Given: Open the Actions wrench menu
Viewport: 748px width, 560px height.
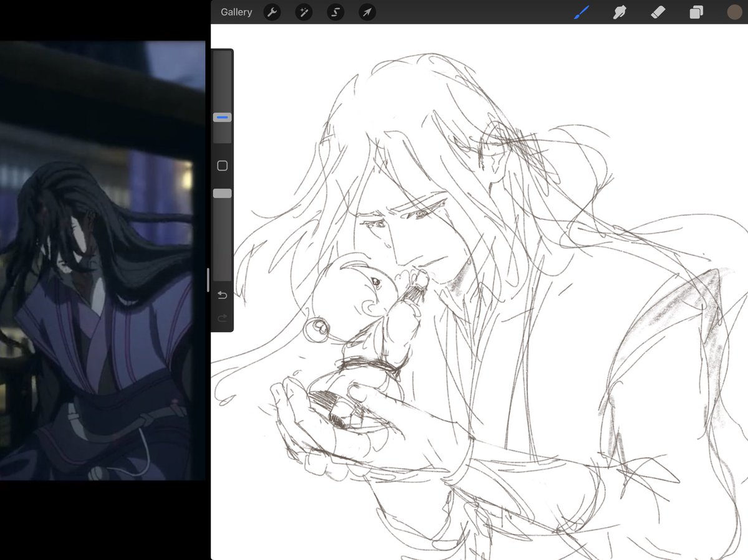Looking at the screenshot, I should point(272,12).
